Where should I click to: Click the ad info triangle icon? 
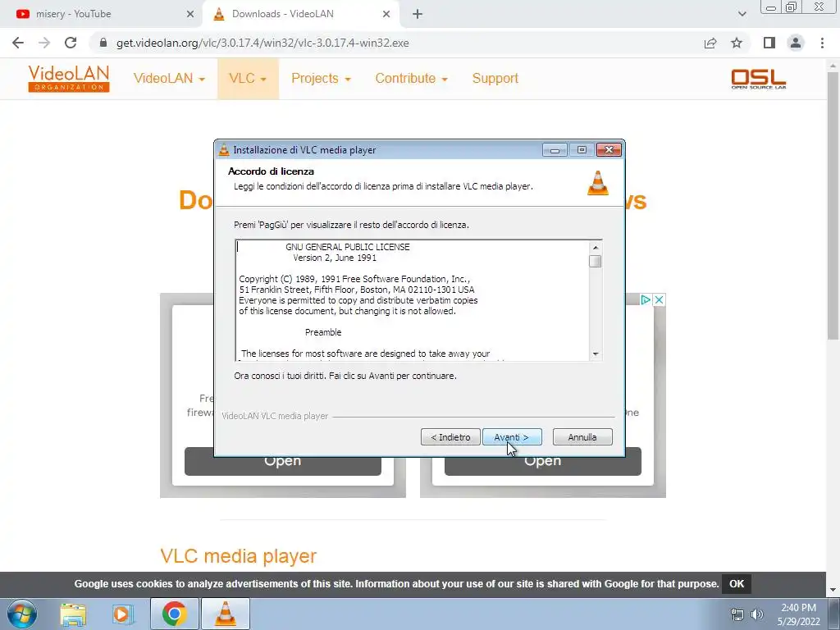click(x=646, y=299)
